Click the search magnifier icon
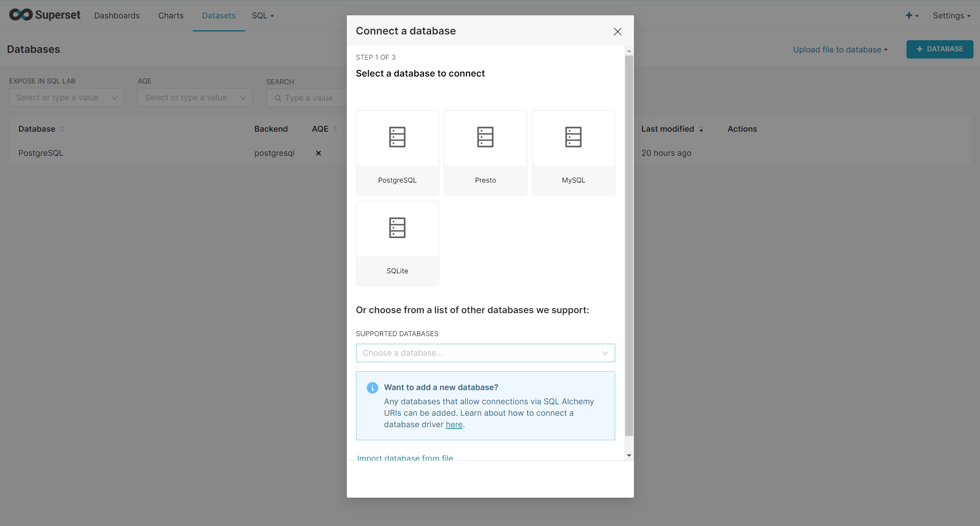The width and height of the screenshot is (980, 526). click(278, 98)
